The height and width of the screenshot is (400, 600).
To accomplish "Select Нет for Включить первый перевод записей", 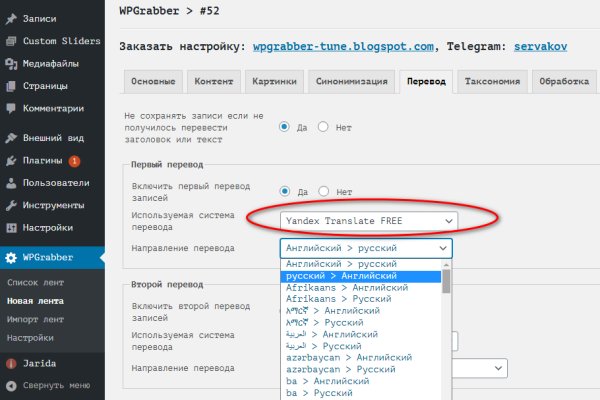I will click(x=324, y=191).
